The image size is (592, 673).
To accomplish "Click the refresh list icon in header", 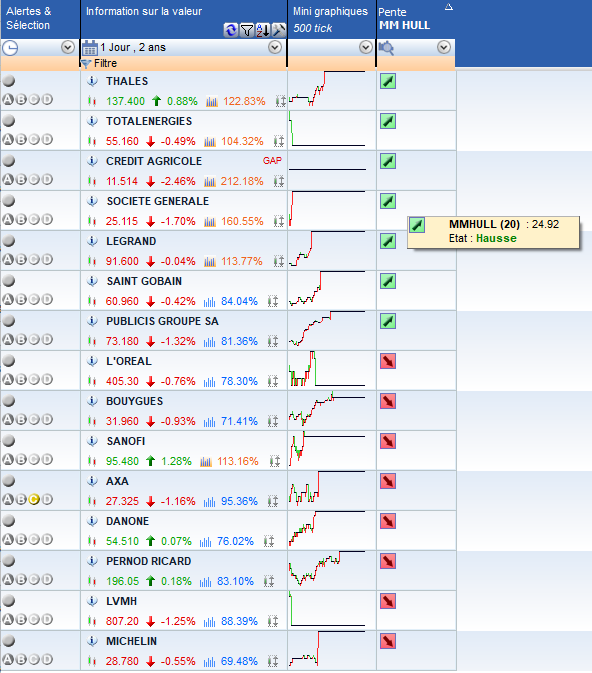I will tap(231, 30).
